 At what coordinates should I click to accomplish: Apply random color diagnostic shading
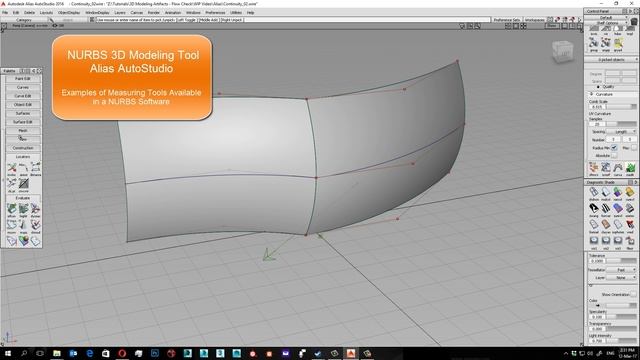pos(618,193)
